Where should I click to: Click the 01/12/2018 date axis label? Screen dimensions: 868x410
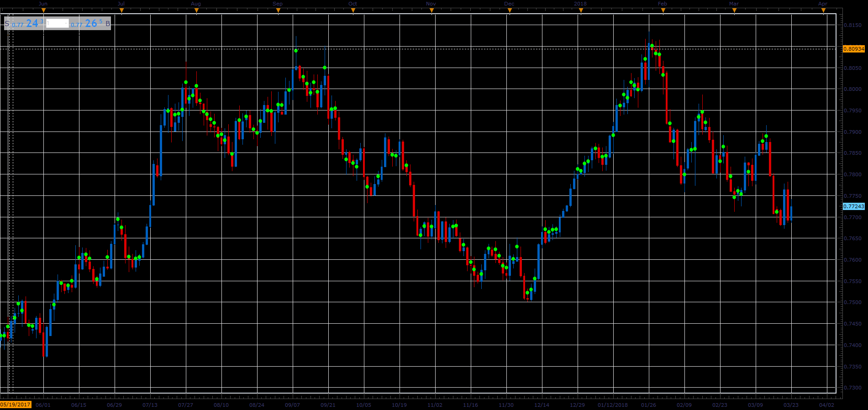tap(613, 405)
